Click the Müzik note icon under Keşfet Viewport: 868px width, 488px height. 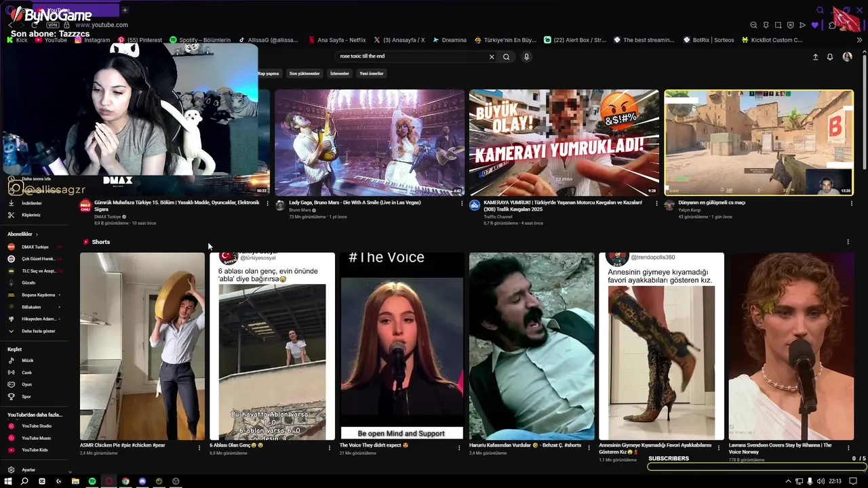coord(11,361)
